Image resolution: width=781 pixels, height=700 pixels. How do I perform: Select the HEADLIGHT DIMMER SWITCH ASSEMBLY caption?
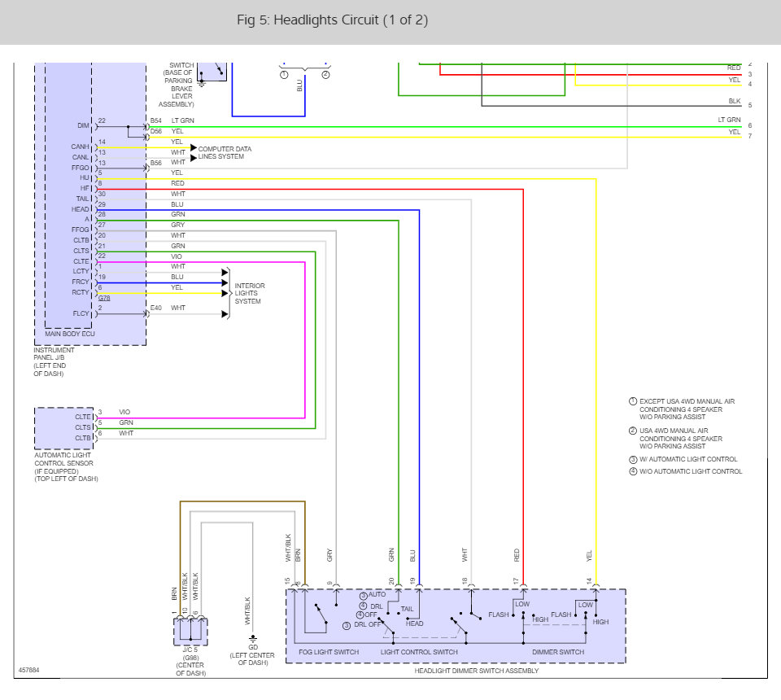click(x=477, y=671)
